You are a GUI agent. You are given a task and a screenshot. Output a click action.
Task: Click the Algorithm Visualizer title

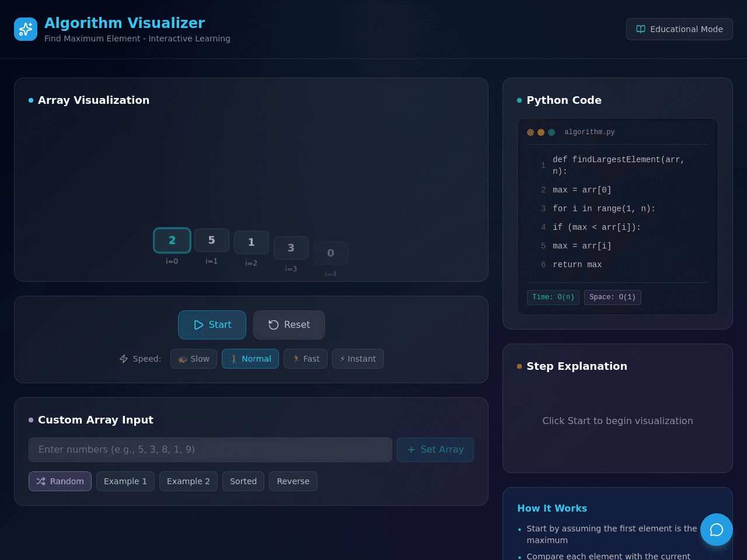(x=124, y=23)
